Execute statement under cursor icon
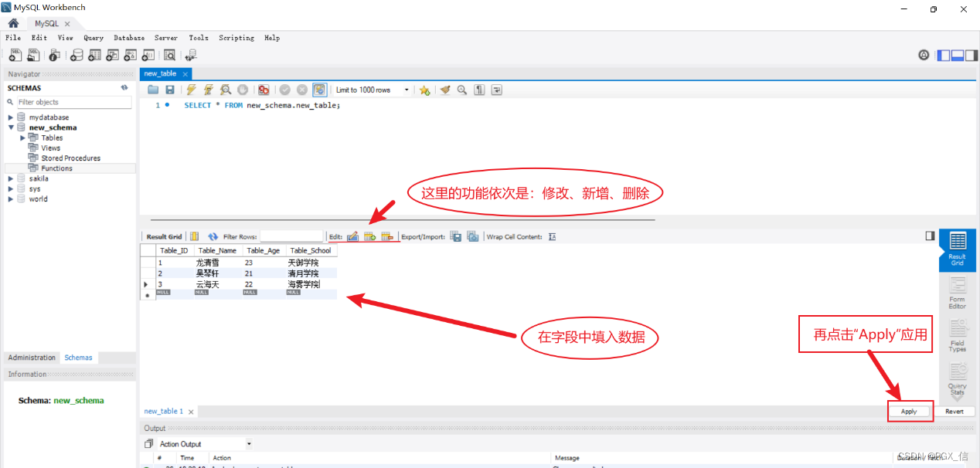Image resolution: width=980 pixels, height=468 pixels. [208, 90]
